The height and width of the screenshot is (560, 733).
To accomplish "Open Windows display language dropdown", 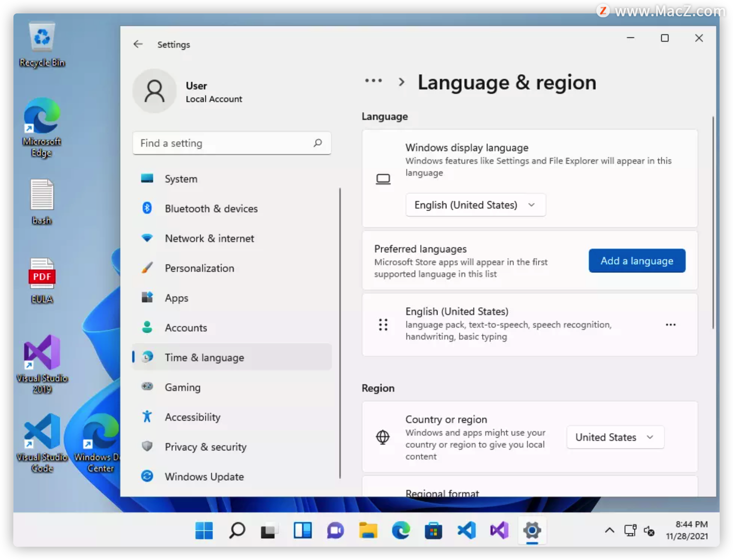I will [x=476, y=205].
